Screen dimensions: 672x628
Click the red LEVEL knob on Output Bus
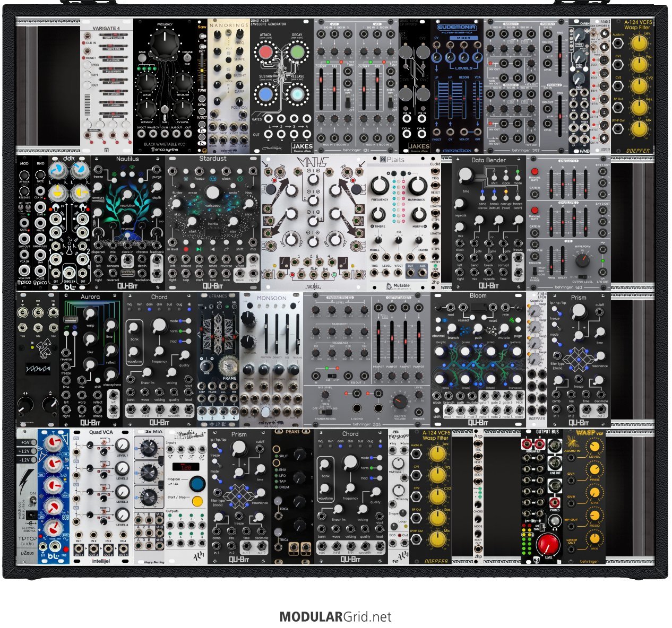(547, 544)
